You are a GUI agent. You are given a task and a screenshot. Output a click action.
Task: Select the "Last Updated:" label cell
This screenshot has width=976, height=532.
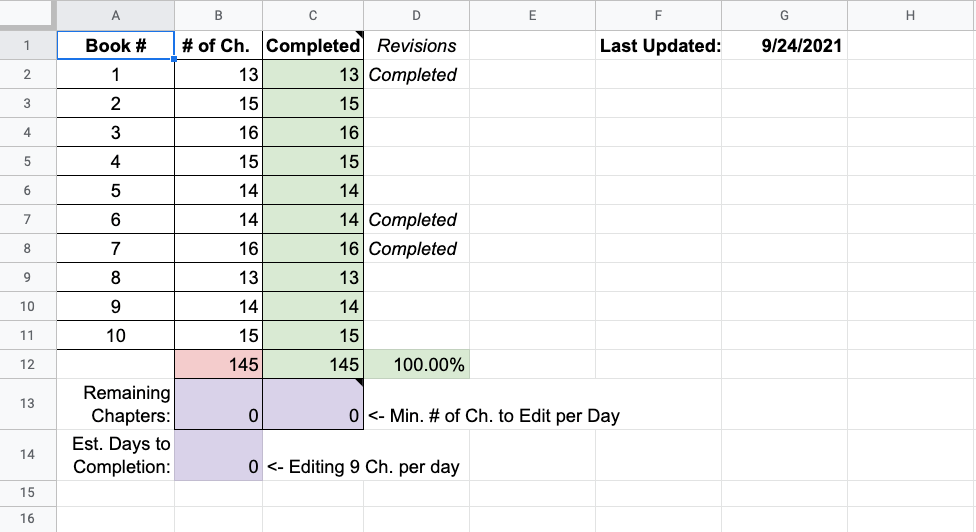(660, 46)
